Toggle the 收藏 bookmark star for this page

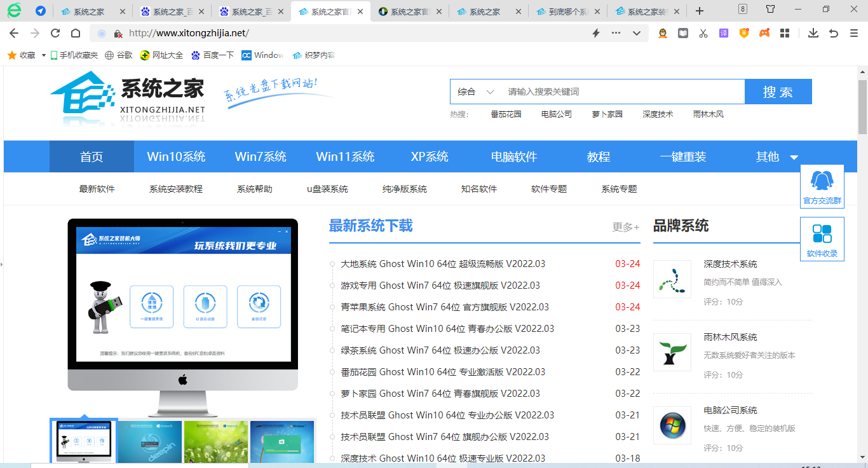11,55
